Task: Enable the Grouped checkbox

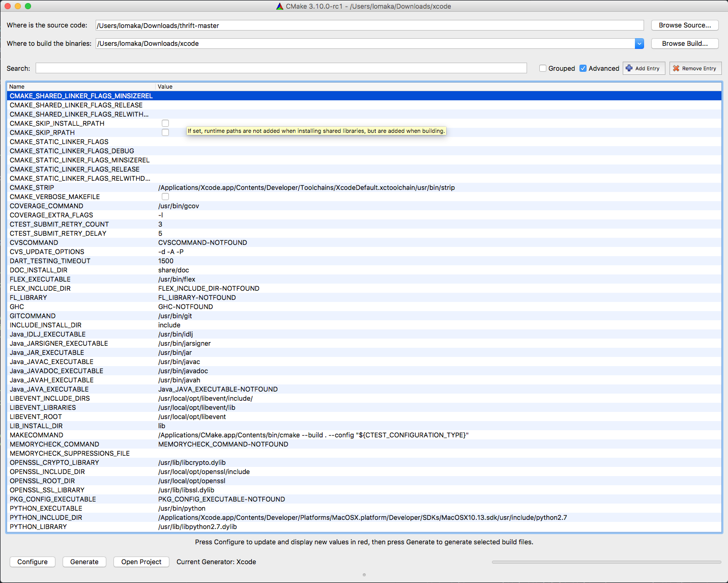Action: click(543, 68)
